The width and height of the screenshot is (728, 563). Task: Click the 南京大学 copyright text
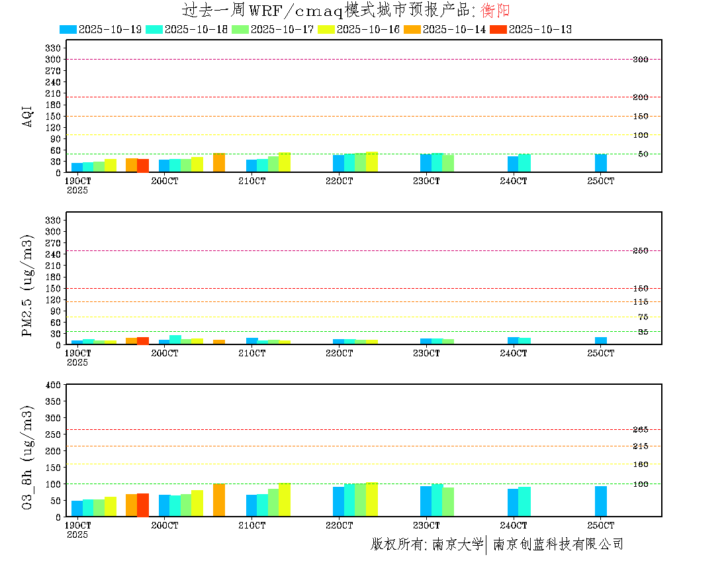pos(457,544)
